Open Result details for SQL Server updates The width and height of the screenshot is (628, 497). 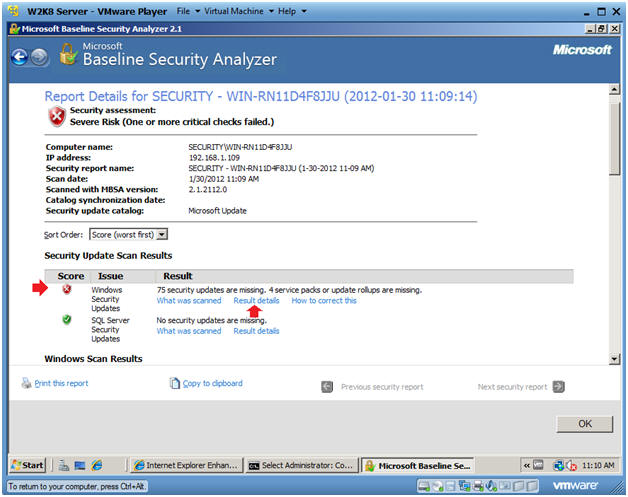(x=256, y=331)
